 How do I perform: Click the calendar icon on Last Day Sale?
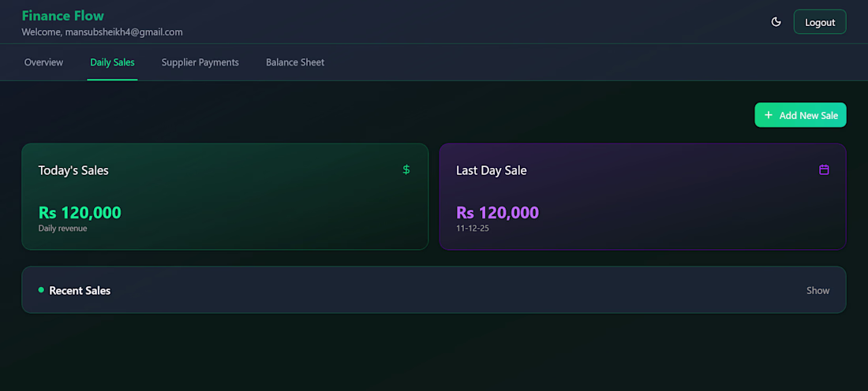coord(824,169)
